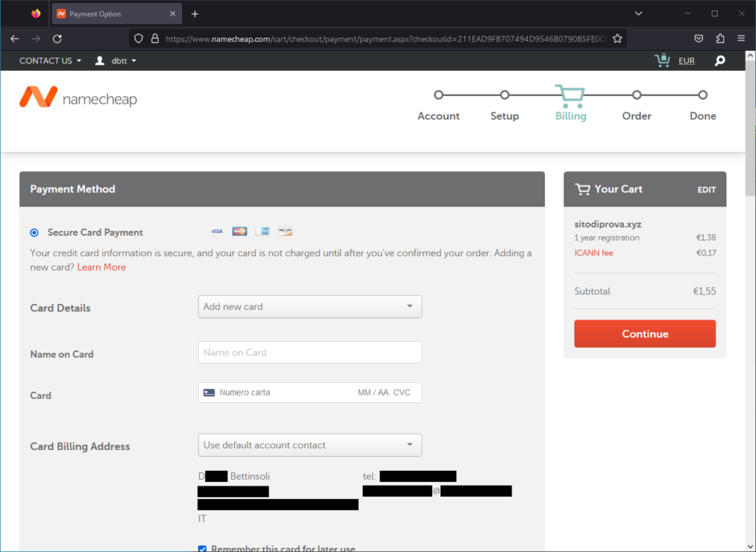
Task: Bookmark this page with the star
Action: point(617,38)
